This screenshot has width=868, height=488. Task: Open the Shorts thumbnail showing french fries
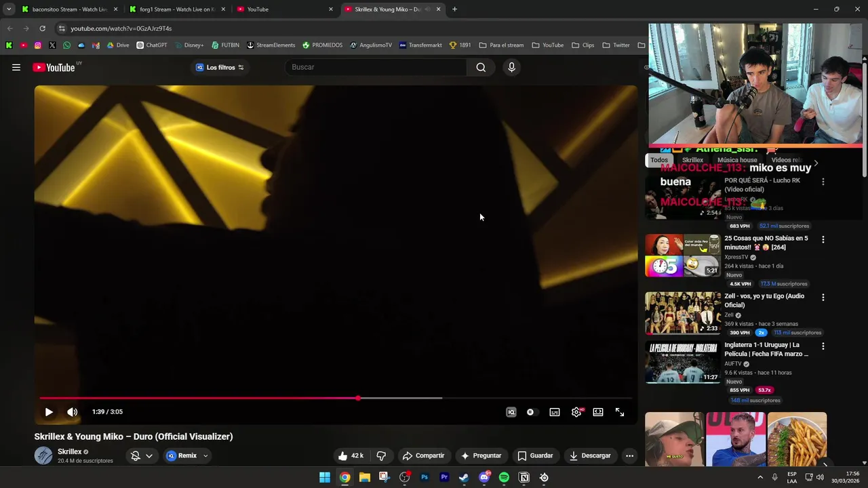[x=797, y=439]
